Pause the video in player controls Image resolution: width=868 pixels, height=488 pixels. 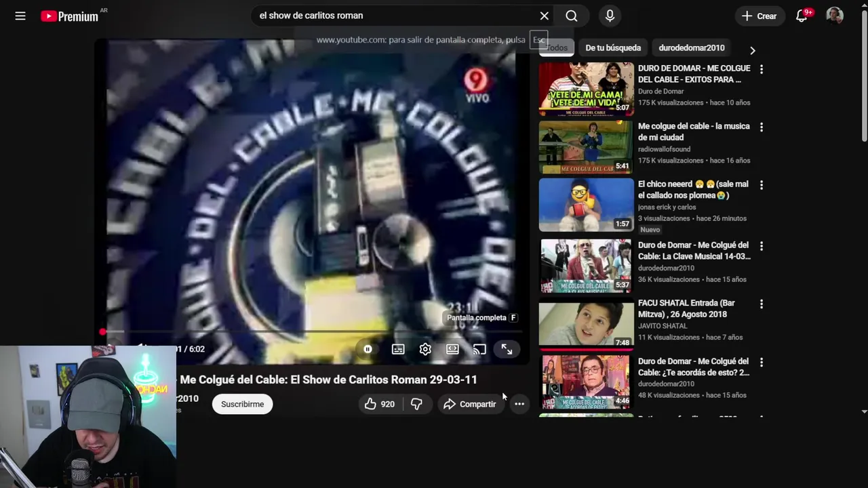(368, 349)
